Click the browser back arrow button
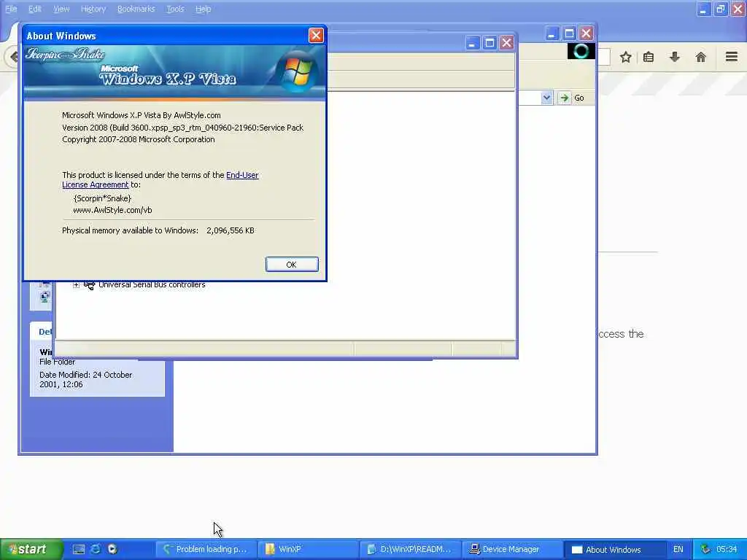 click(x=13, y=57)
